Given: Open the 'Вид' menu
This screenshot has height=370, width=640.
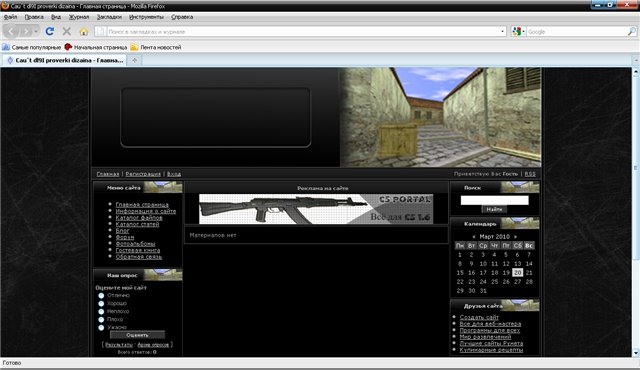Looking at the screenshot, I should (x=56, y=17).
